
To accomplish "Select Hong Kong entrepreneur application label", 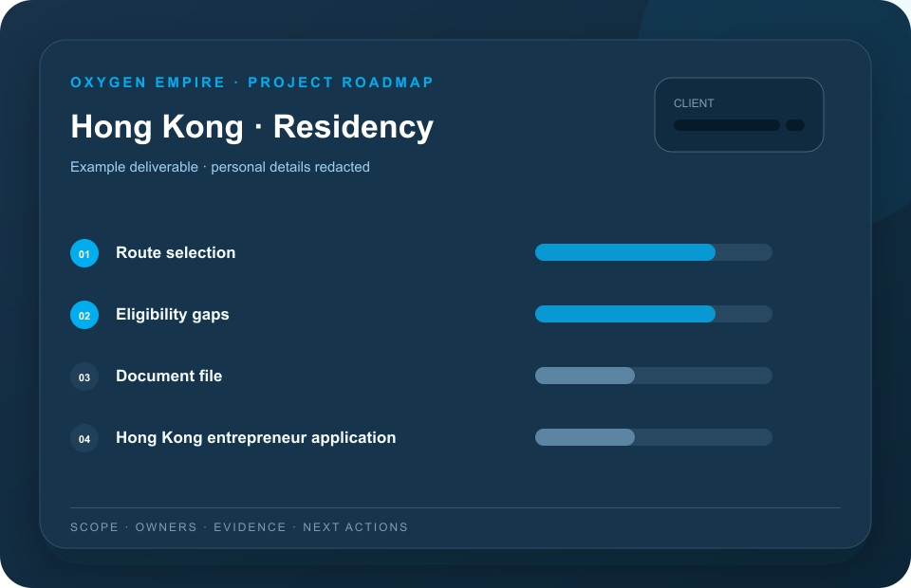I will 255,437.
